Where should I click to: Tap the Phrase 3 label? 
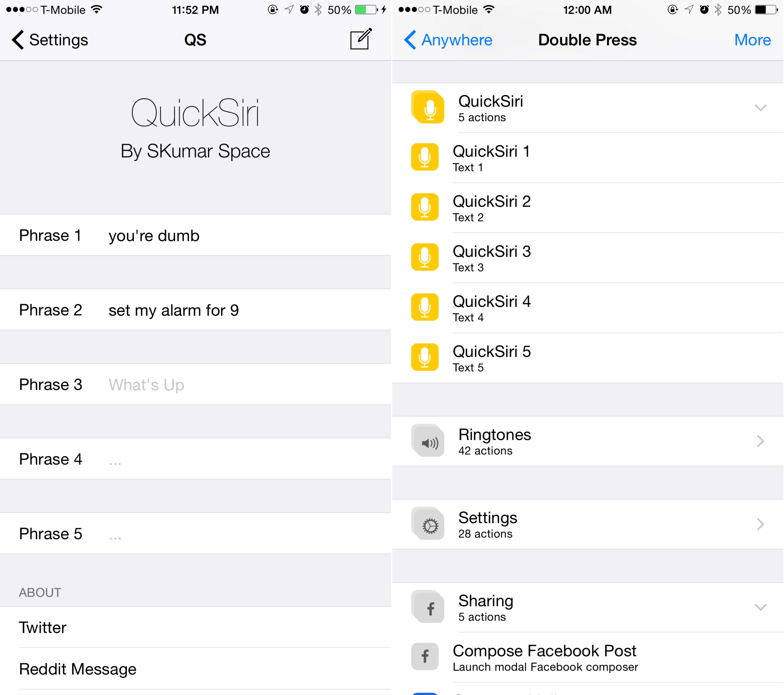(x=51, y=384)
